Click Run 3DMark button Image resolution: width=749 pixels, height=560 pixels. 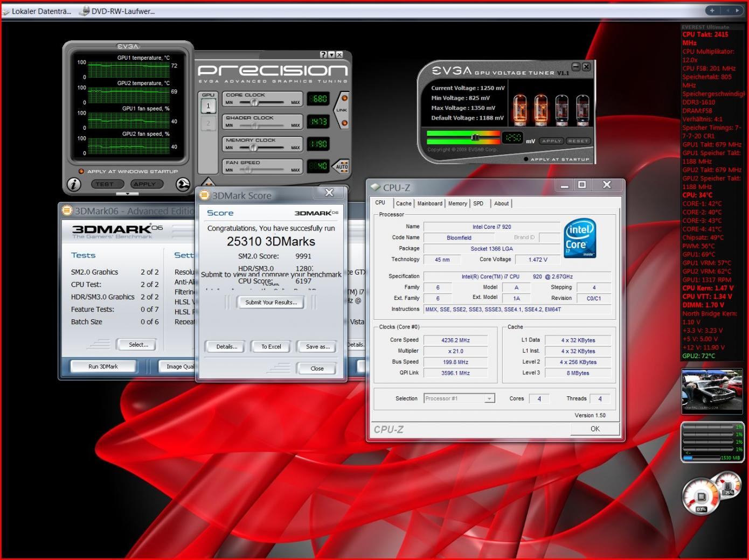pos(103,367)
